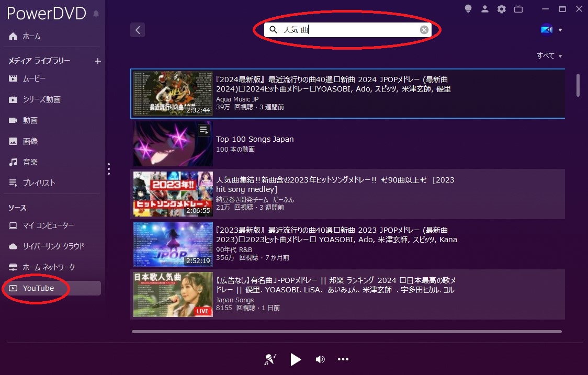Image resolution: width=588 pixels, height=375 pixels.
Task: Toggle karaoke microphone icon in playback bar
Action: click(x=270, y=359)
